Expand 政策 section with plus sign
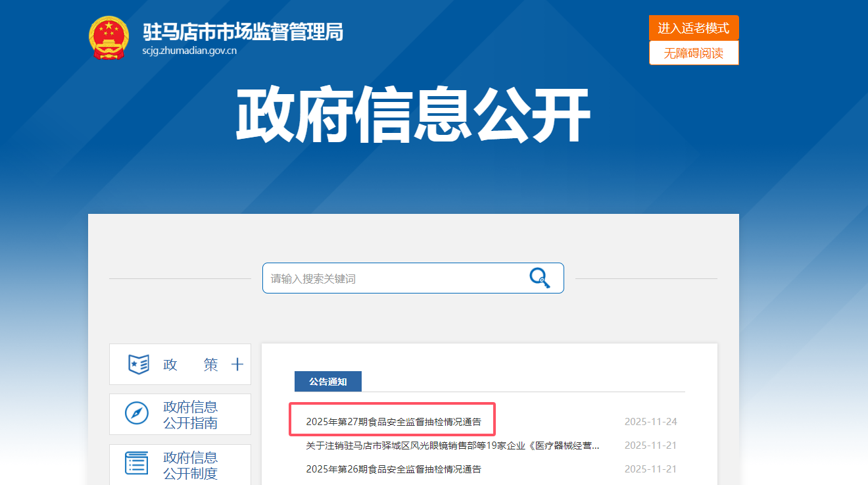 (x=237, y=365)
